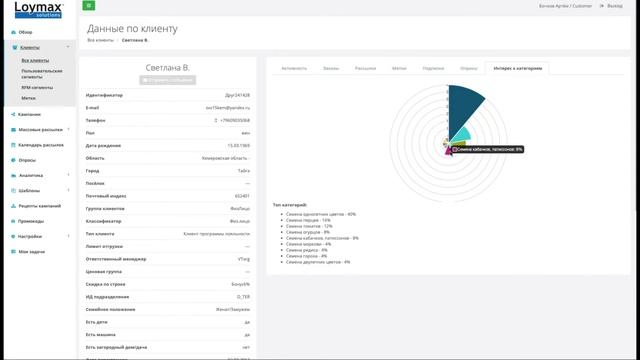The image size is (640, 360).
Task: Click the green sidebar menu toggle button
Action: coord(89,5)
